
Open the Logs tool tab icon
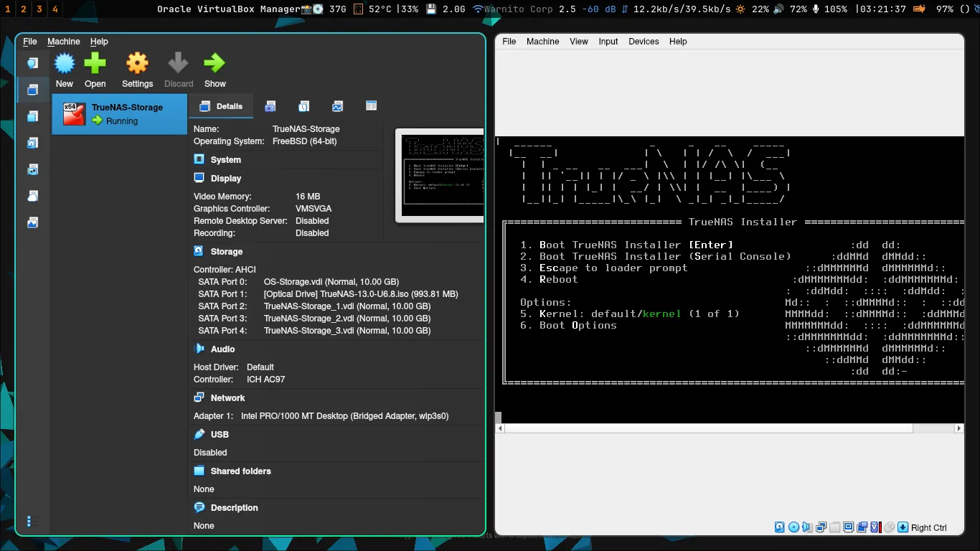tap(304, 106)
